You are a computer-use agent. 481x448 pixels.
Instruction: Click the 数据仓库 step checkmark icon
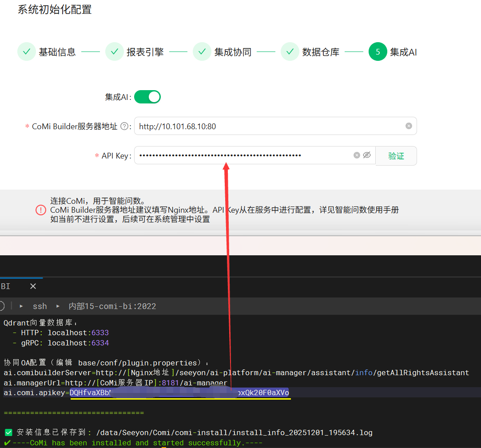click(290, 52)
